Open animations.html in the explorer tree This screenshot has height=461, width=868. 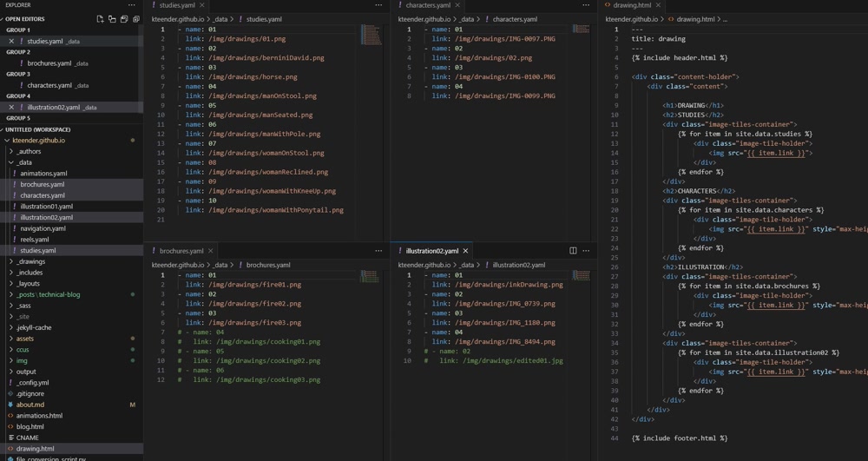pos(39,416)
